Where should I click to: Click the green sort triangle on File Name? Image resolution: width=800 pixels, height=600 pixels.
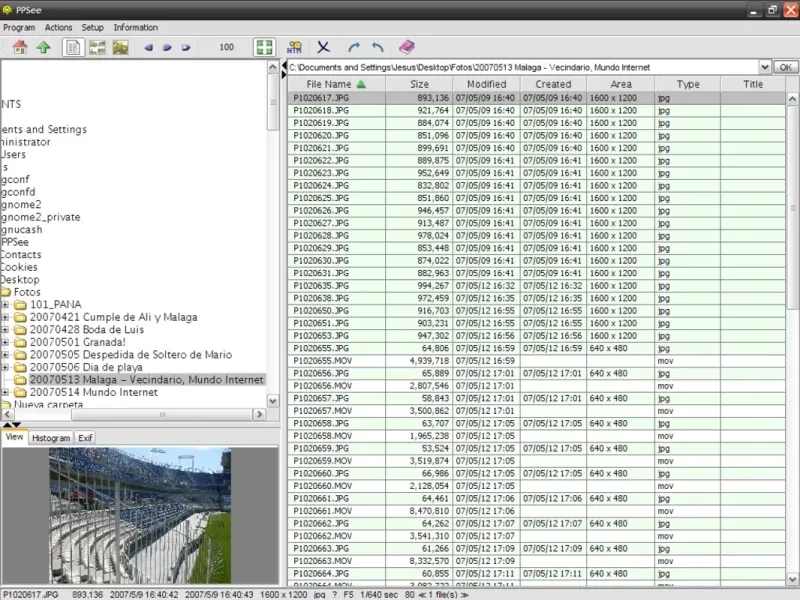click(x=361, y=84)
